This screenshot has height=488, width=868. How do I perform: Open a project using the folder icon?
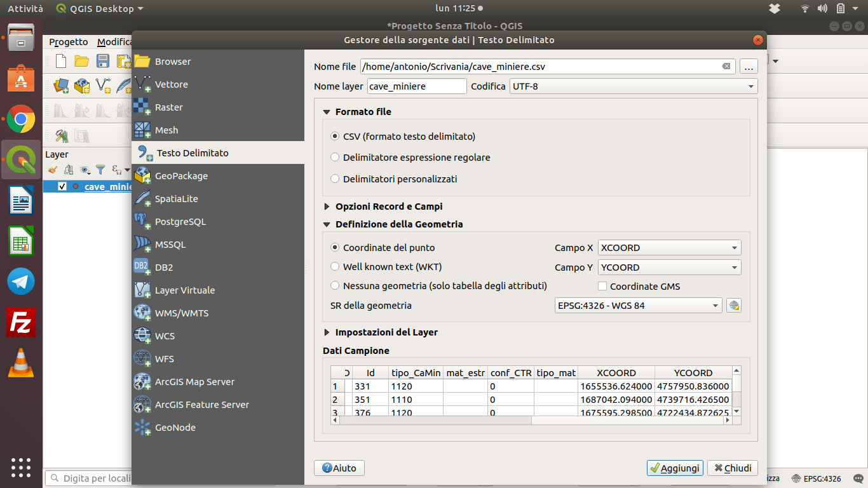[x=81, y=60]
